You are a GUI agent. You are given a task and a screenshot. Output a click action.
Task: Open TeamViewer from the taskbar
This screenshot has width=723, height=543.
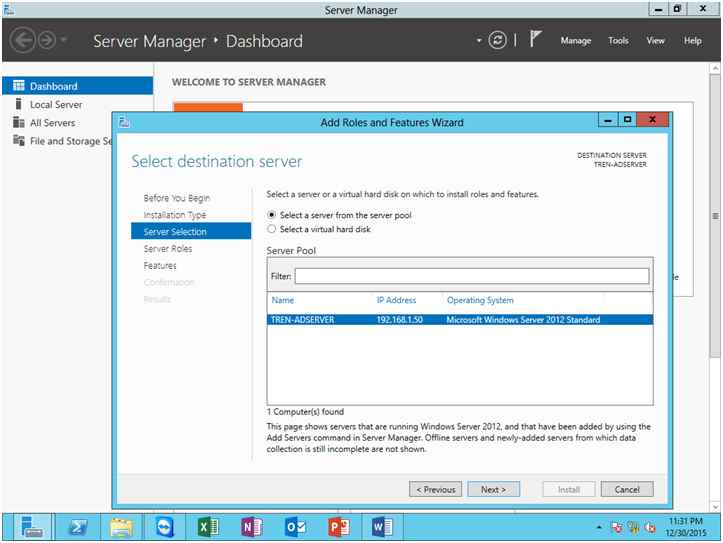(x=165, y=527)
